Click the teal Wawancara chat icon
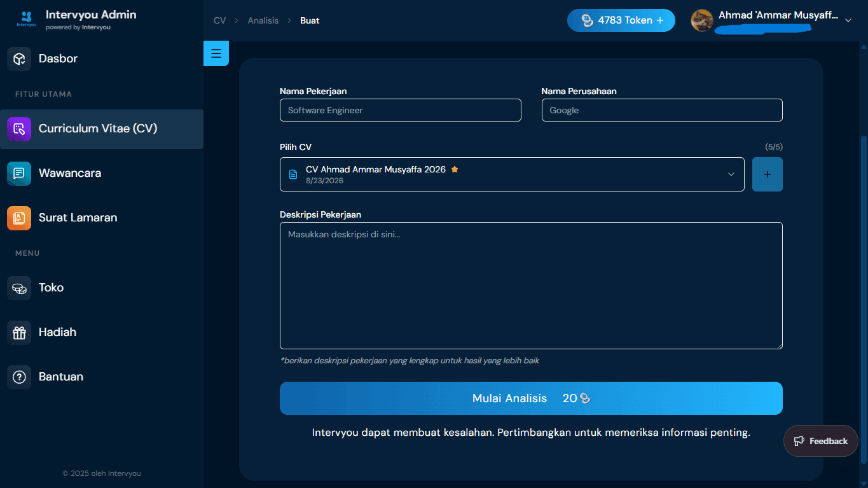The image size is (868, 488). pos(19,173)
